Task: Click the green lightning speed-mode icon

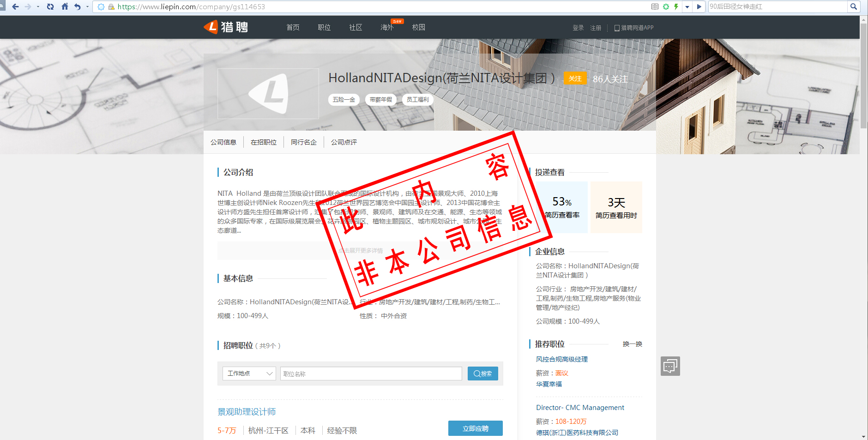Action: [x=676, y=6]
